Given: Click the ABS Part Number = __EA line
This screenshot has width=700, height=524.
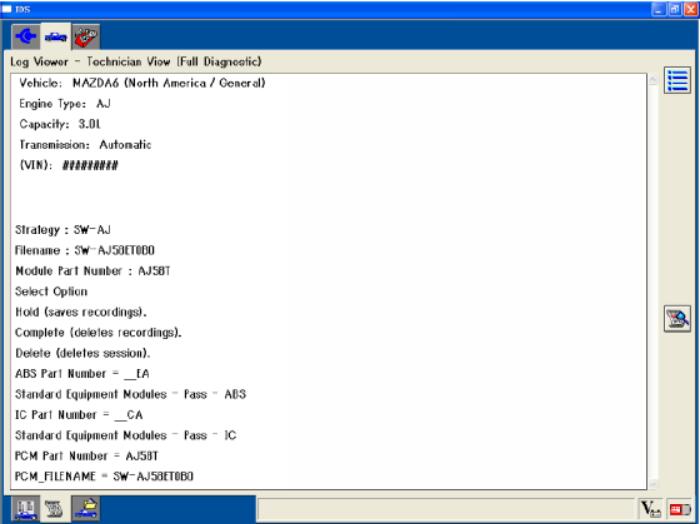Looking at the screenshot, I should 82,374.
